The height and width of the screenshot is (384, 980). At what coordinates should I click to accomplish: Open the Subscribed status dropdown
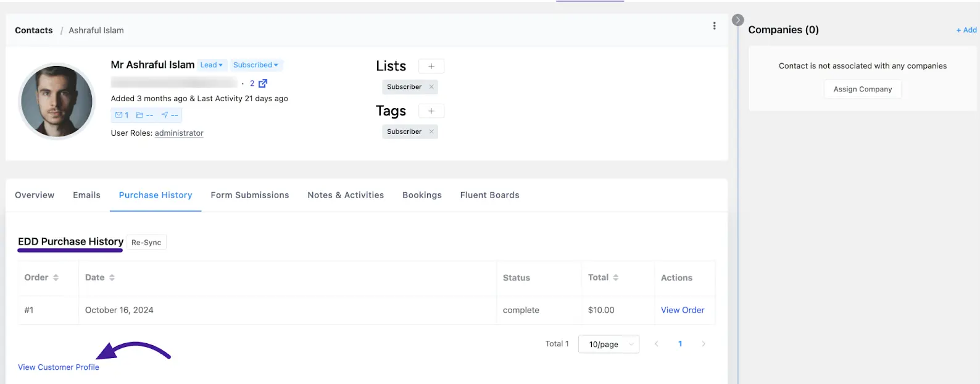coord(255,65)
